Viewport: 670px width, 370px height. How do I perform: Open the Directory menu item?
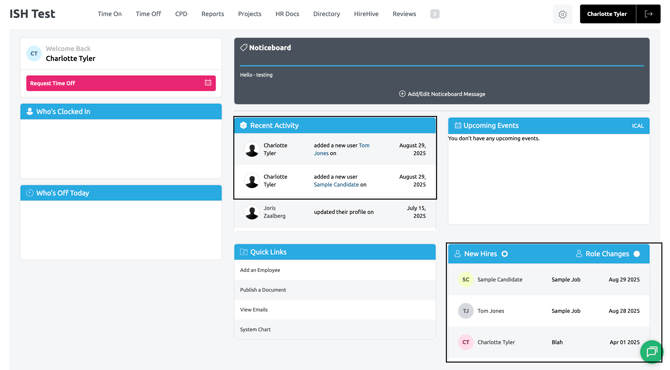(326, 14)
